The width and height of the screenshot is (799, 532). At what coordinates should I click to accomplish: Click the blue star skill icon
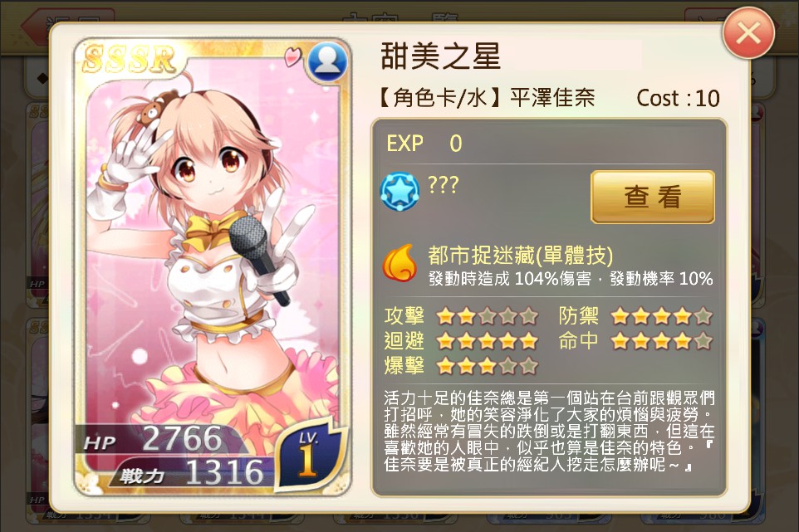coord(400,192)
